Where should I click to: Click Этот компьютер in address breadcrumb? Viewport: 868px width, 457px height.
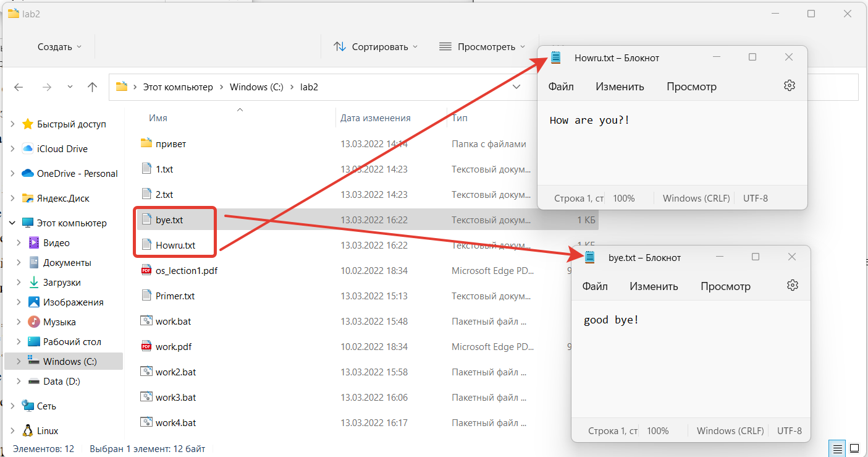coord(178,87)
